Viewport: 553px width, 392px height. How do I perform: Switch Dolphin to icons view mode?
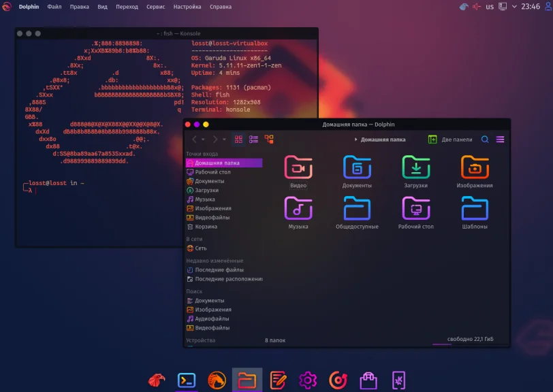pos(237,138)
